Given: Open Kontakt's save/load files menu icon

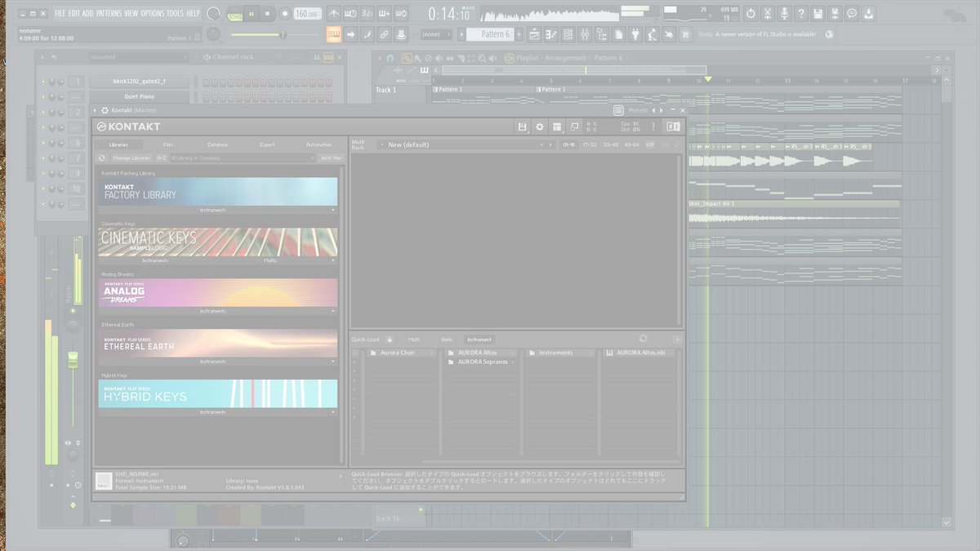Looking at the screenshot, I should (523, 127).
